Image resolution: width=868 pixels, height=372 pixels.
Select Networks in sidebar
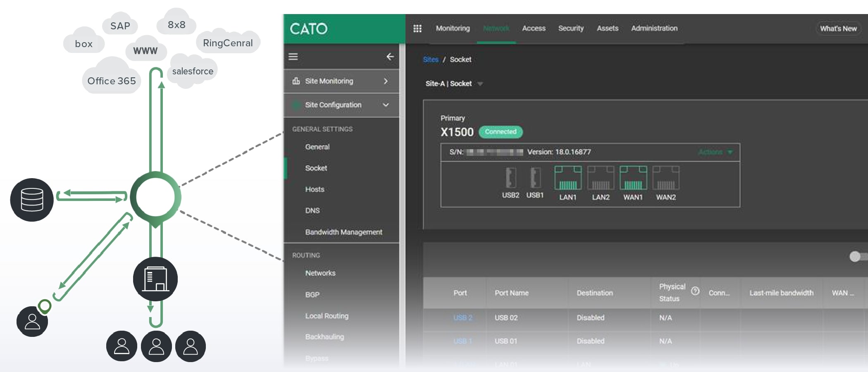pos(320,273)
